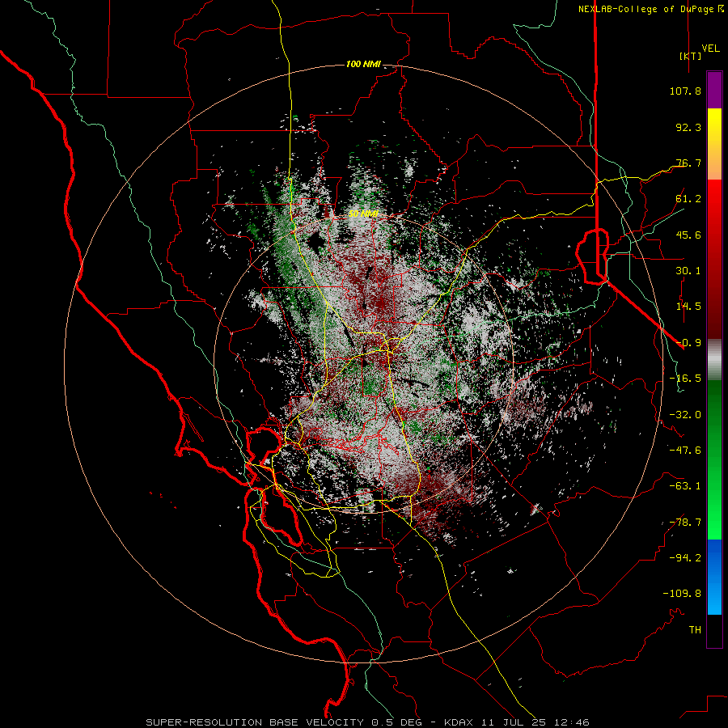
Task: Click the 100 NMI range ring label
Action: [x=363, y=64]
